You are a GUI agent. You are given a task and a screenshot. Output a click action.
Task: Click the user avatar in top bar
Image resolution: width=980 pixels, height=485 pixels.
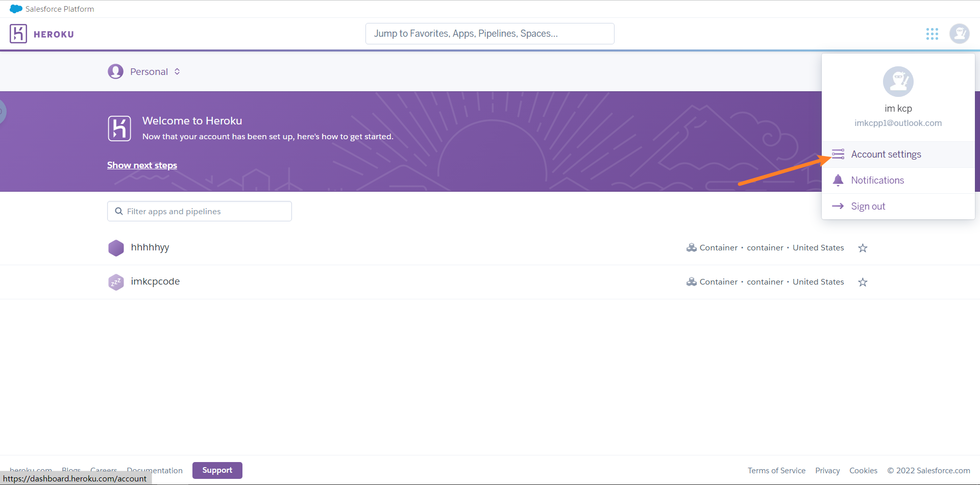[x=959, y=34]
